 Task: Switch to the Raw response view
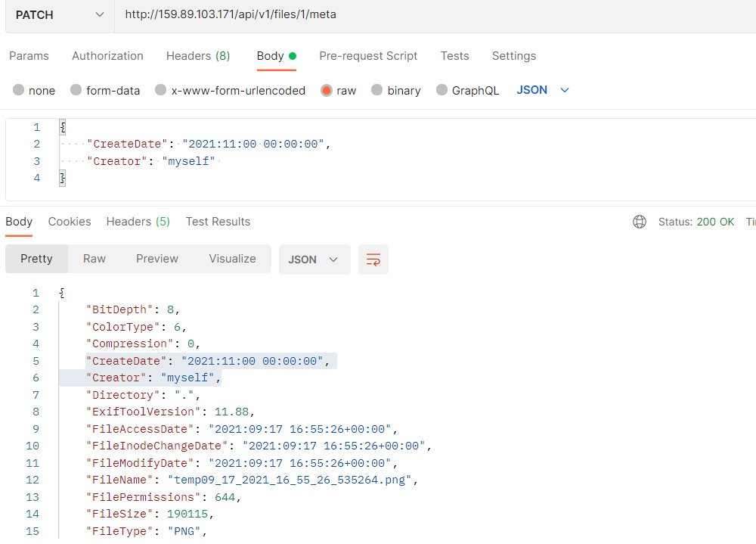(x=94, y=259)
